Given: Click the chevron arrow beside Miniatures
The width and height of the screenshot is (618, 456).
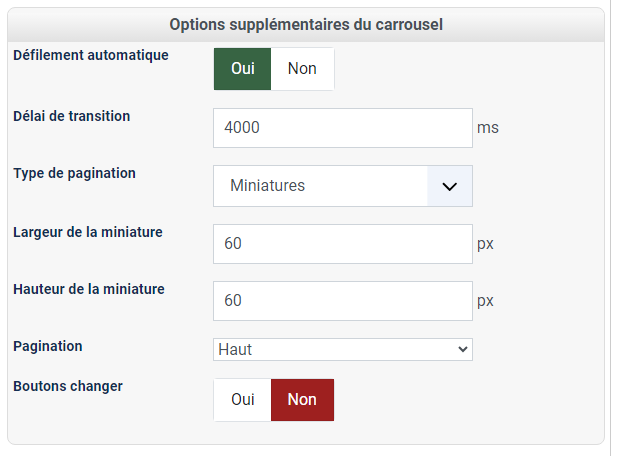Looking at the screenshot, I should pos(450,186).
